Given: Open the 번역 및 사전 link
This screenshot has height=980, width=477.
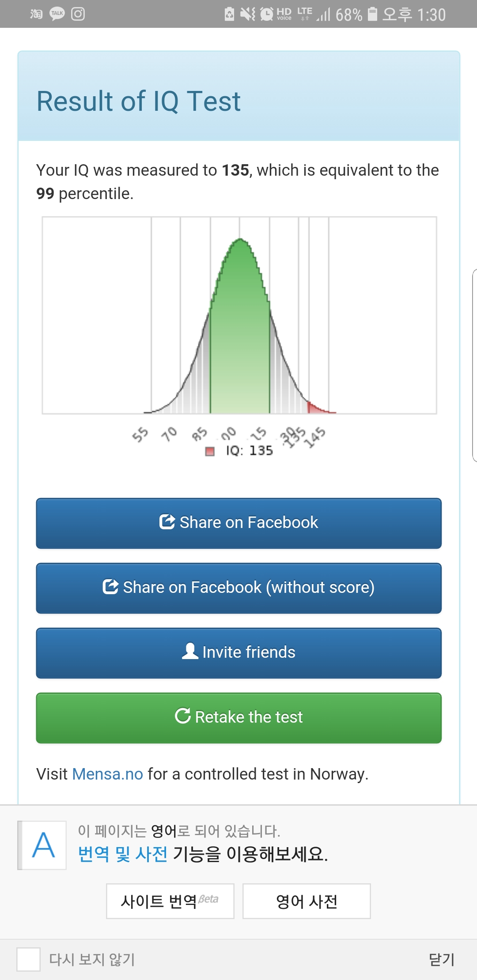Looking at the screenshot, I should 123,854.
